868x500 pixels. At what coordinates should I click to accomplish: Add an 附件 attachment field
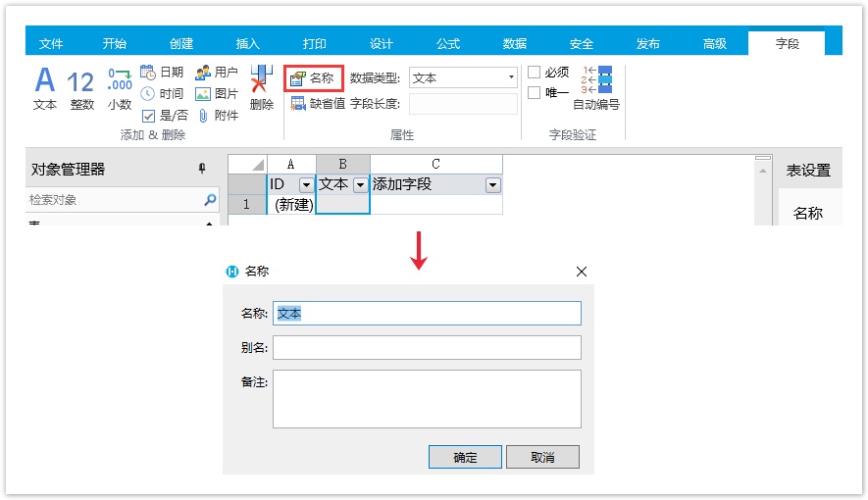[217, 116]
